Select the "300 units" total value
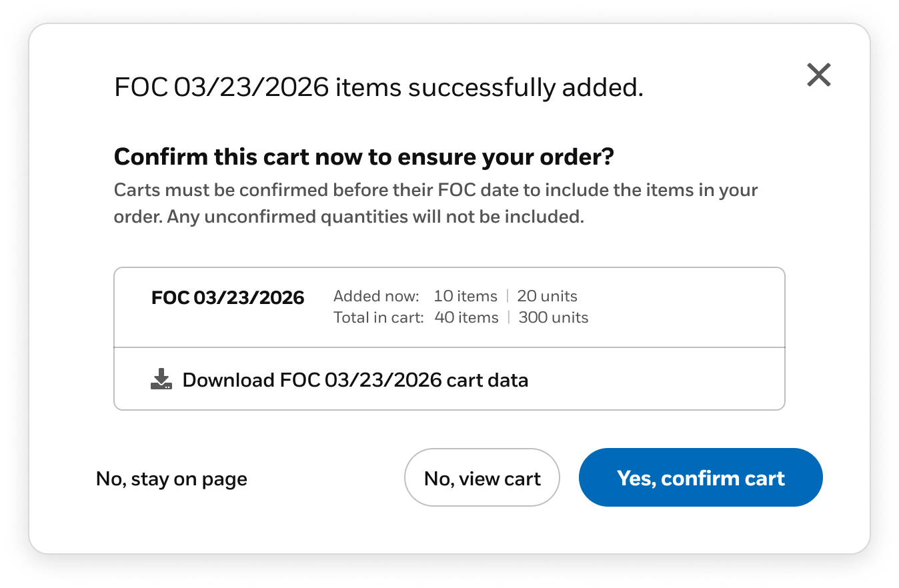Viewport: 899px width, 588px height. pyautogui.click(x=553, y=317)
